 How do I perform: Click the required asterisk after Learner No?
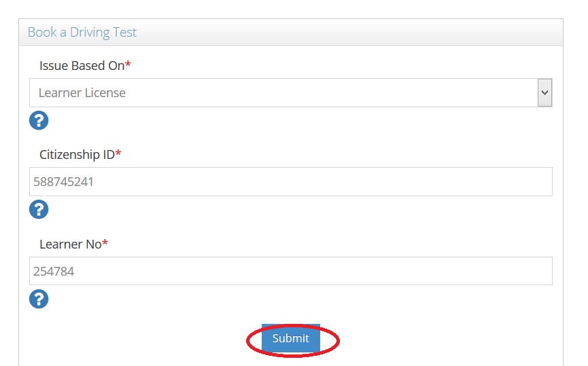(x=105, y=243)
